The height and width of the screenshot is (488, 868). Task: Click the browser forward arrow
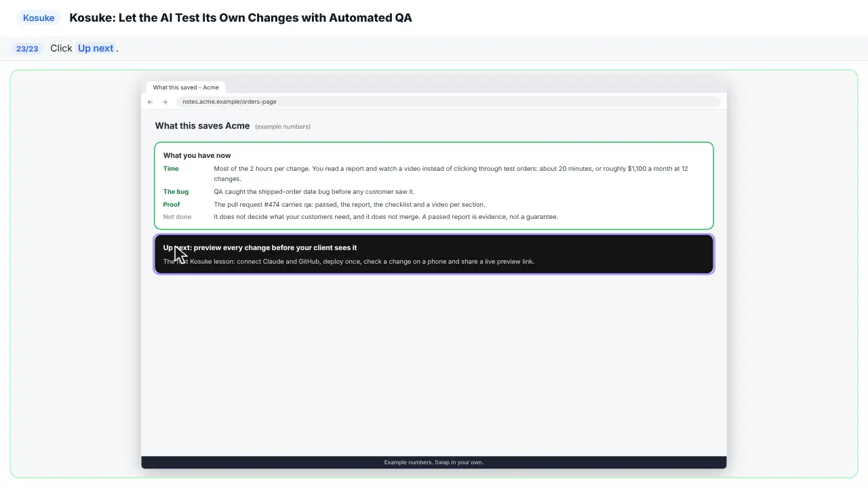coord(165,102)
